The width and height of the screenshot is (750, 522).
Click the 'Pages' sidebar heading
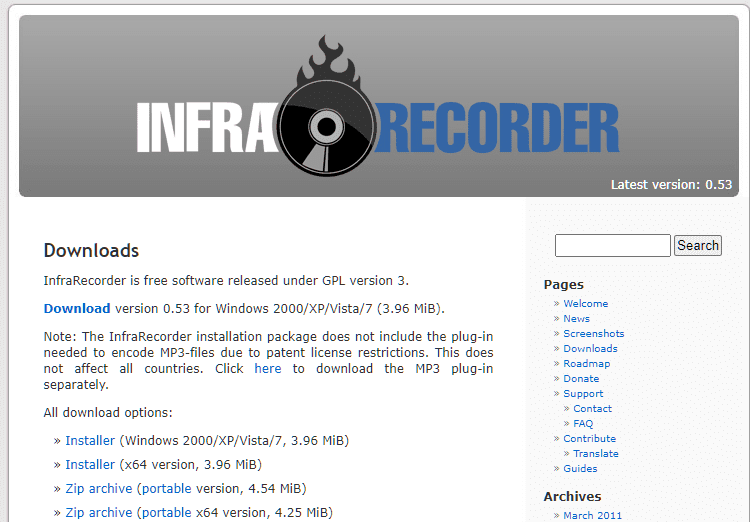click(x=563, y=285)
